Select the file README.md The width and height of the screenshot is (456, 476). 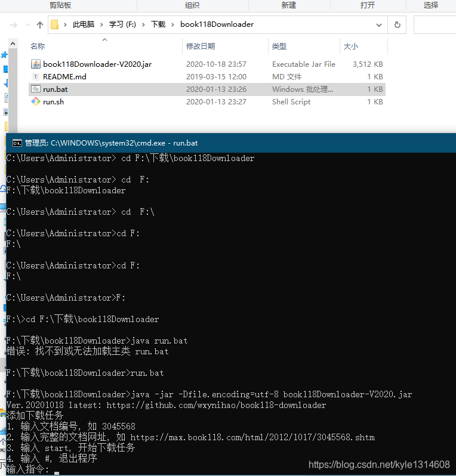click(64, 77)
